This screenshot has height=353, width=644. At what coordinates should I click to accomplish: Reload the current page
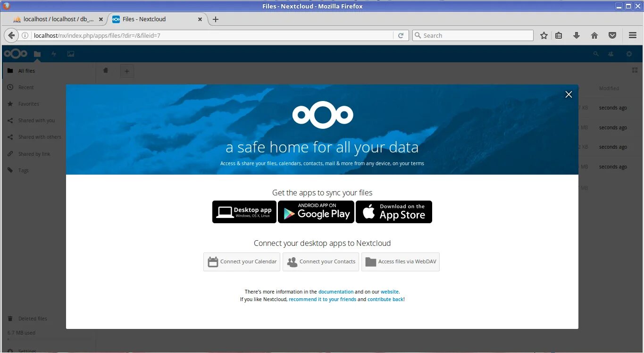[401, 35]
